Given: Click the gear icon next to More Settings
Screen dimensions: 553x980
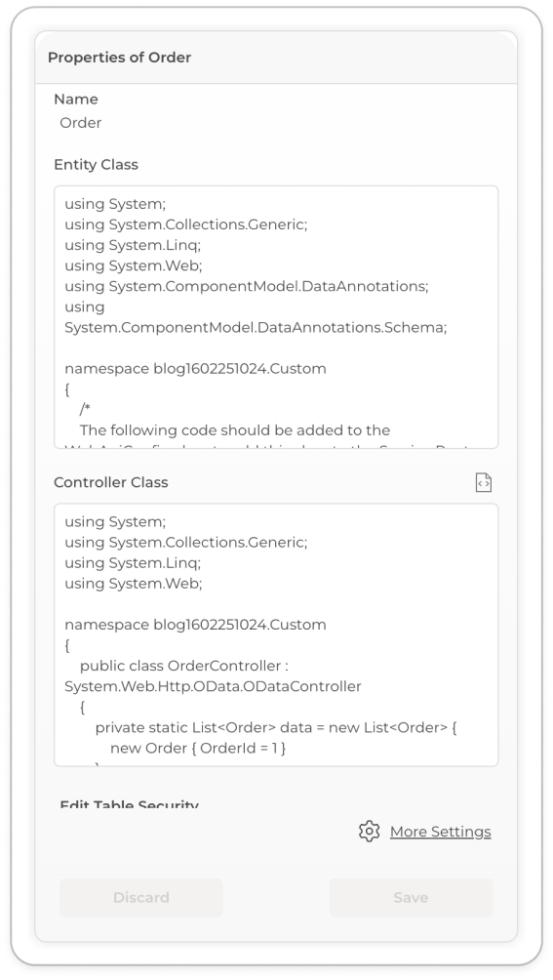Looking at the screenshot, I should coord(370,832).
